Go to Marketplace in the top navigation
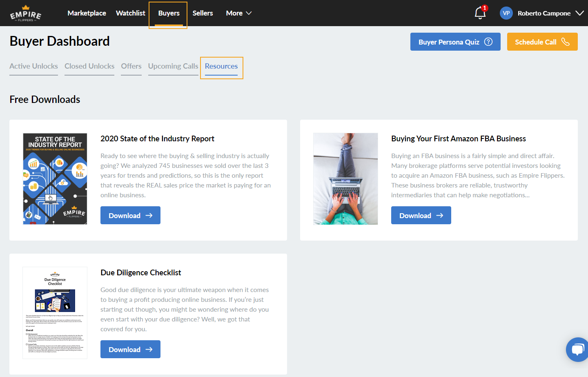The height and width of the screenshot is (377, 588). 87,13
